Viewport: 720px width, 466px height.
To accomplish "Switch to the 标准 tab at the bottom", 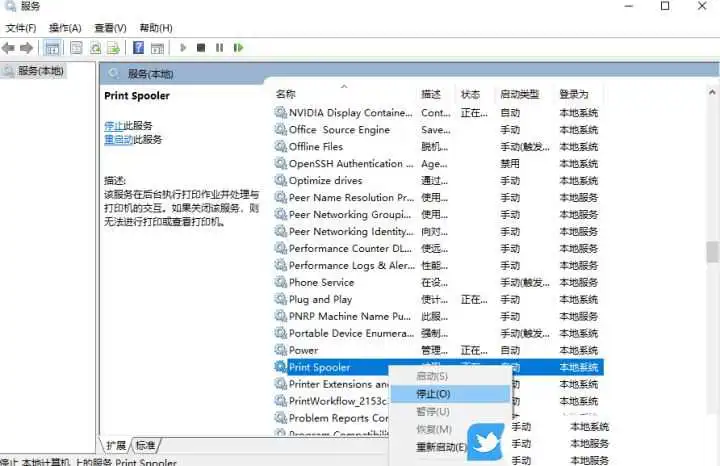I will 146,445.
